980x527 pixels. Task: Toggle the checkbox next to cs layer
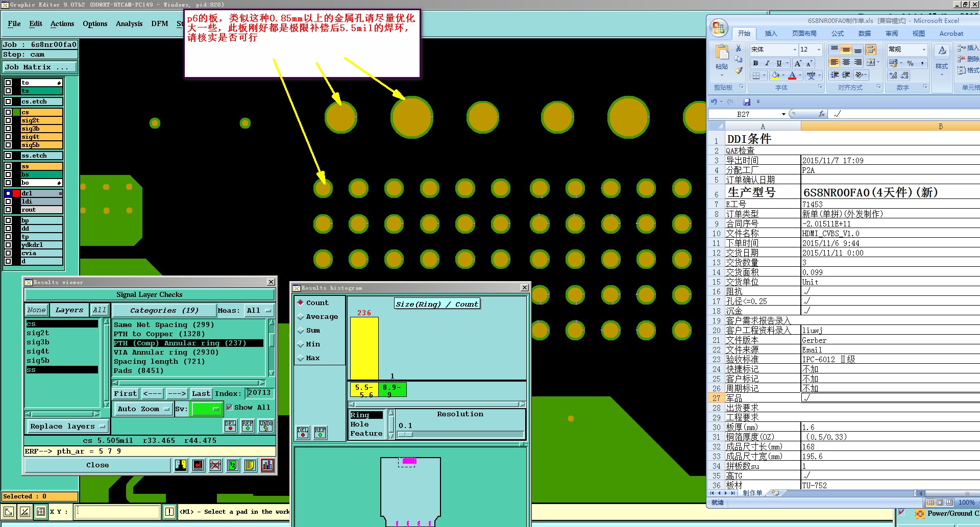tap(8, 112)
